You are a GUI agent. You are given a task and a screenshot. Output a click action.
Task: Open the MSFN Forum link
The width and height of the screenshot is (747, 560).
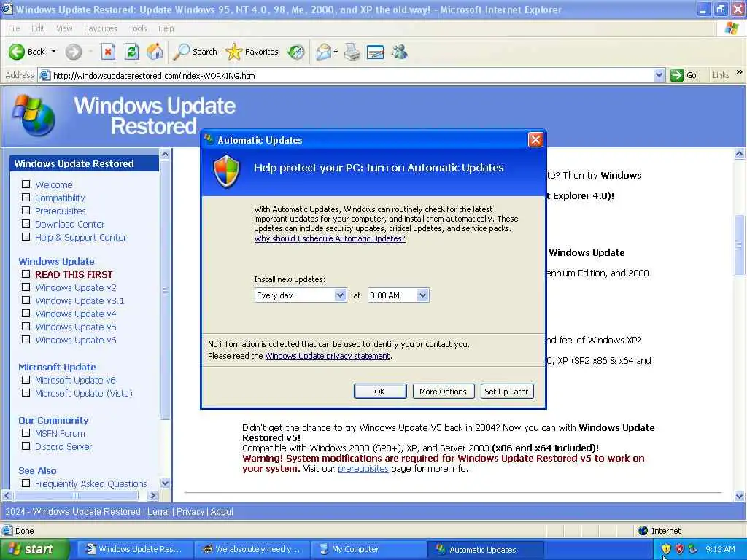60,434
